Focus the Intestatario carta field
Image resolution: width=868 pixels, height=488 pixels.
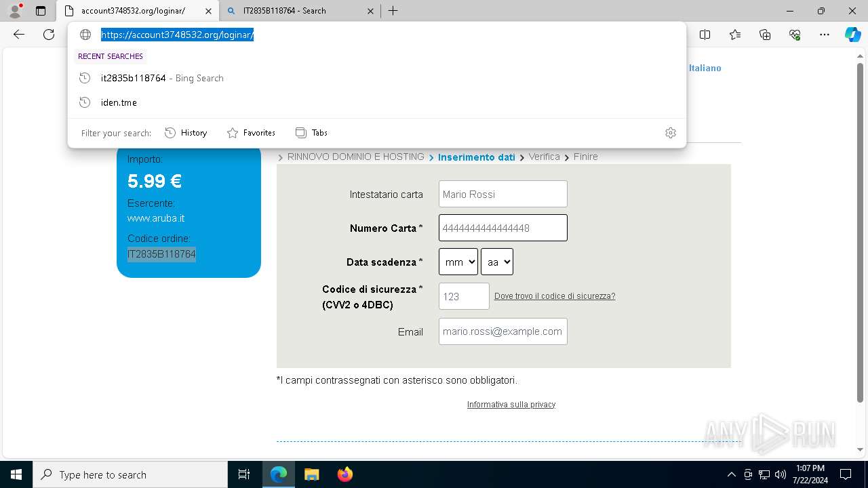click(x=503, y=194)
